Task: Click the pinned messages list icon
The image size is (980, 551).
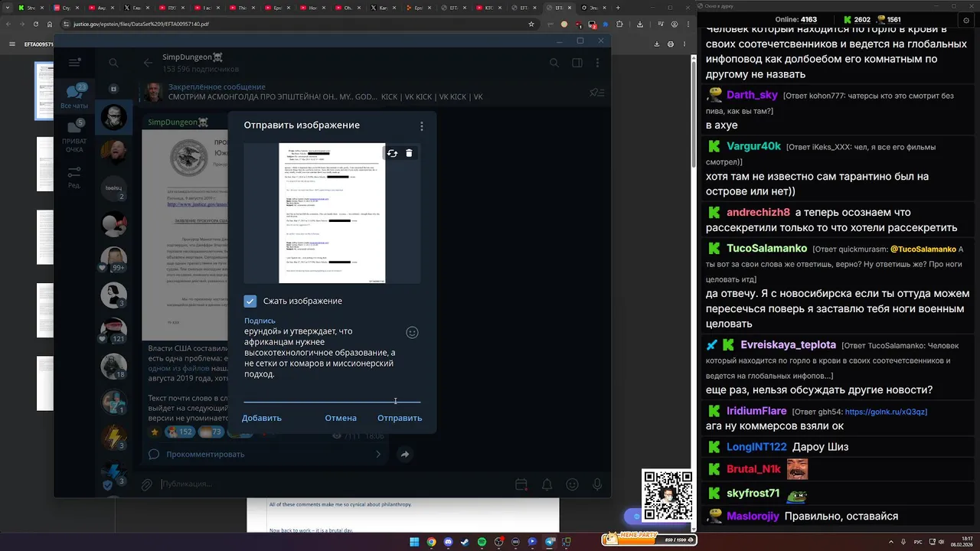Action: (596, 93)
